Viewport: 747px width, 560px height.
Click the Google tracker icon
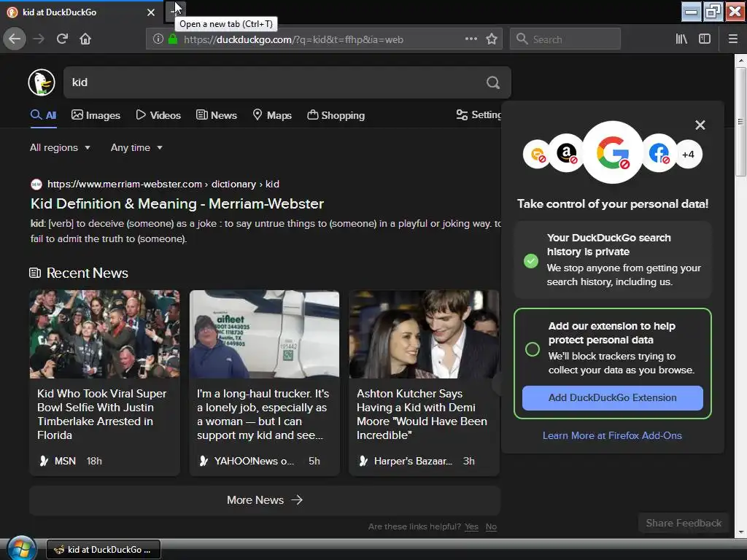point(613,152)
